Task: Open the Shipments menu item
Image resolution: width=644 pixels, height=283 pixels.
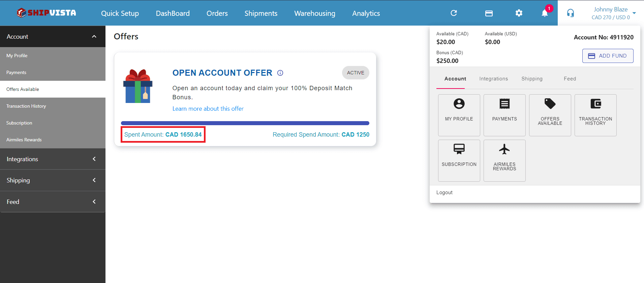Action: coord(261,13)
